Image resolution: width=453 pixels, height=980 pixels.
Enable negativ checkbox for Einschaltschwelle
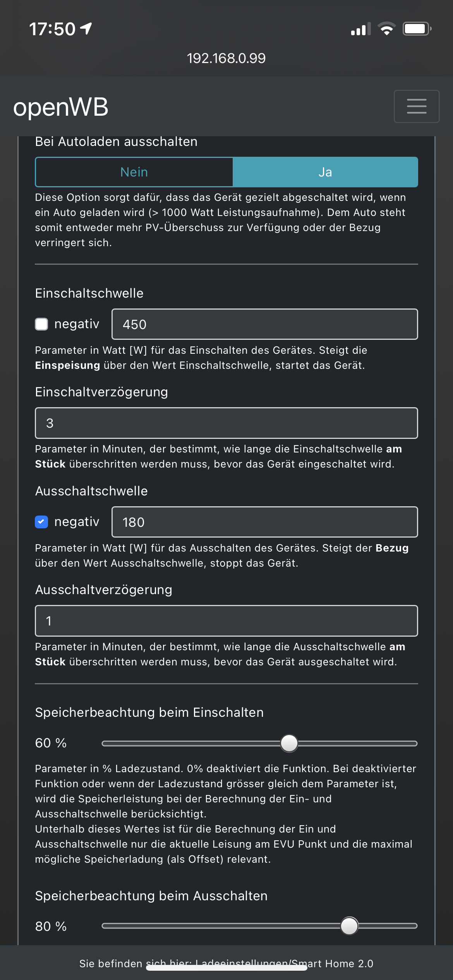(x=41, y=324)
